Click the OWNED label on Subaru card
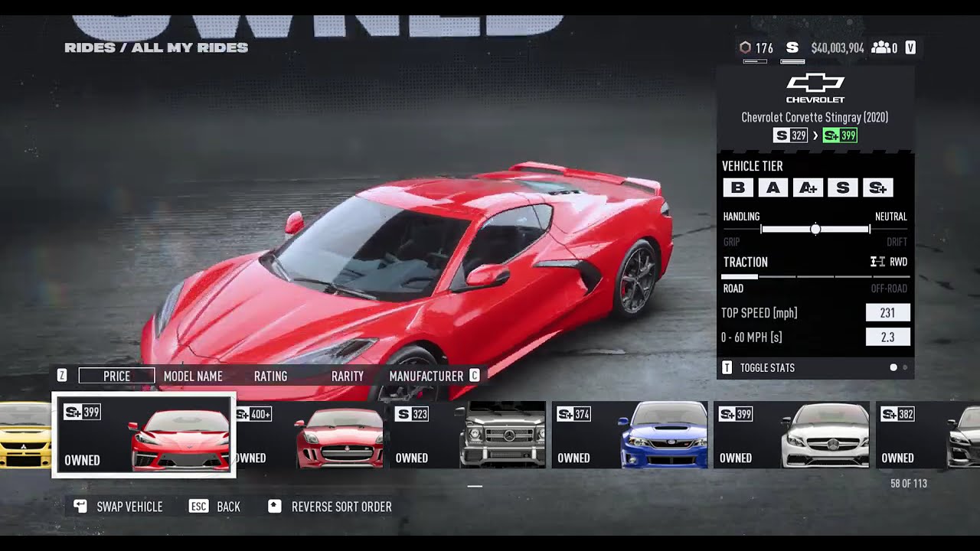The height and width of the screenshot is (551, 980). click(573, 458)
